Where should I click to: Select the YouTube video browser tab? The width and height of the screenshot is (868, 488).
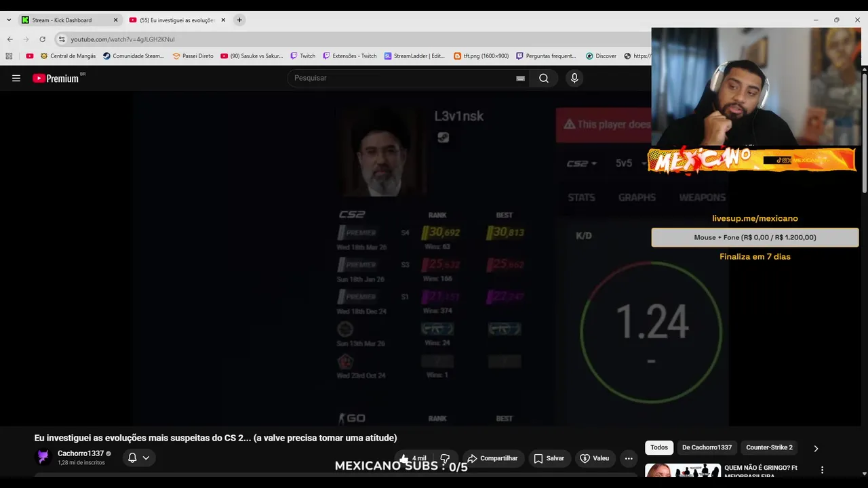pyautogui.click(x=178, y=20)
